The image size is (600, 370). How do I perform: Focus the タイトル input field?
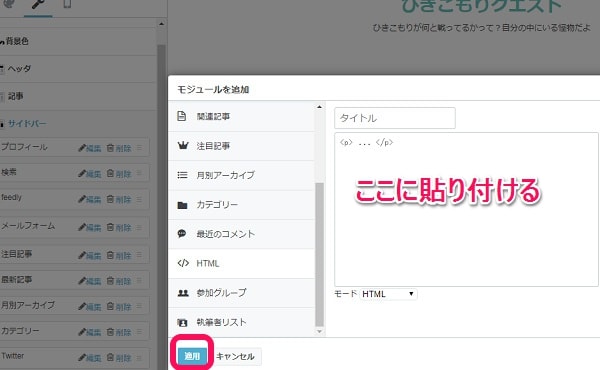395,118
